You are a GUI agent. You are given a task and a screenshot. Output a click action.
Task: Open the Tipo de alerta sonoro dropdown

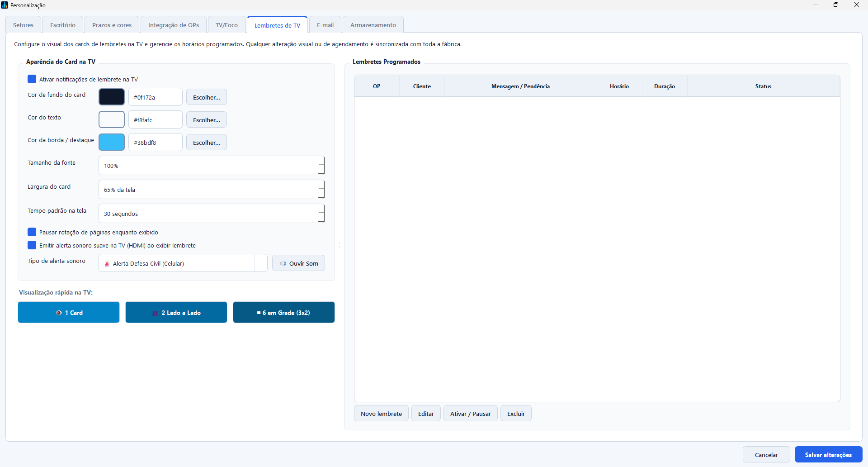[x=183, y=263]
